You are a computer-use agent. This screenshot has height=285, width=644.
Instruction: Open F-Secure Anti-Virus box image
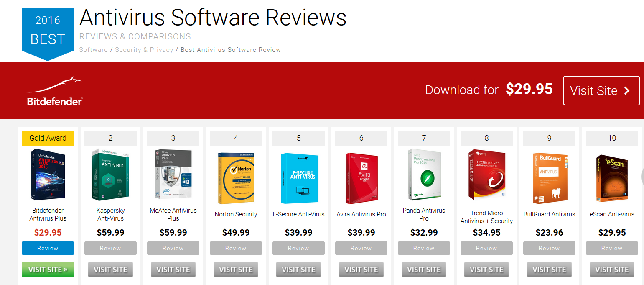click(x=299, y=178)
